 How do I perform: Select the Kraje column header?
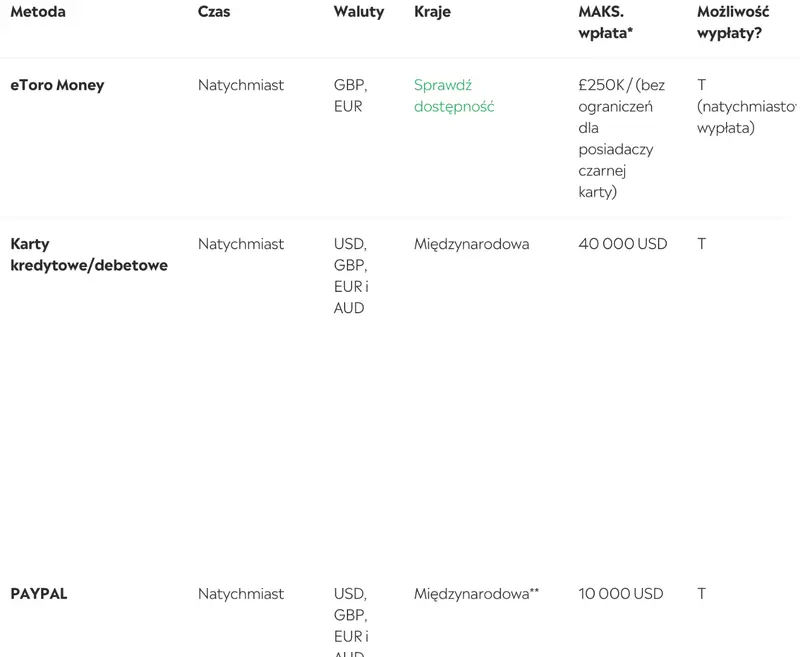tap(432, 12)
